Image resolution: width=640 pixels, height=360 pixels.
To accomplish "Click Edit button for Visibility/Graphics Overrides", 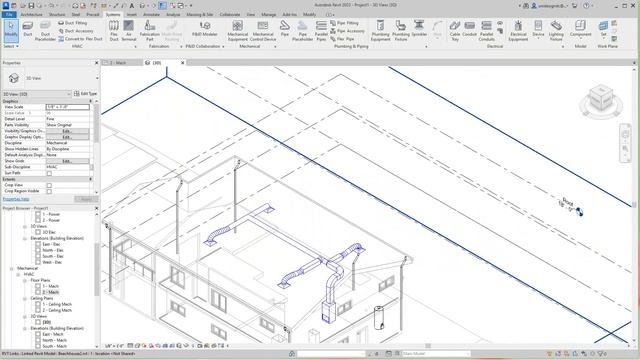I will point(67,131).
